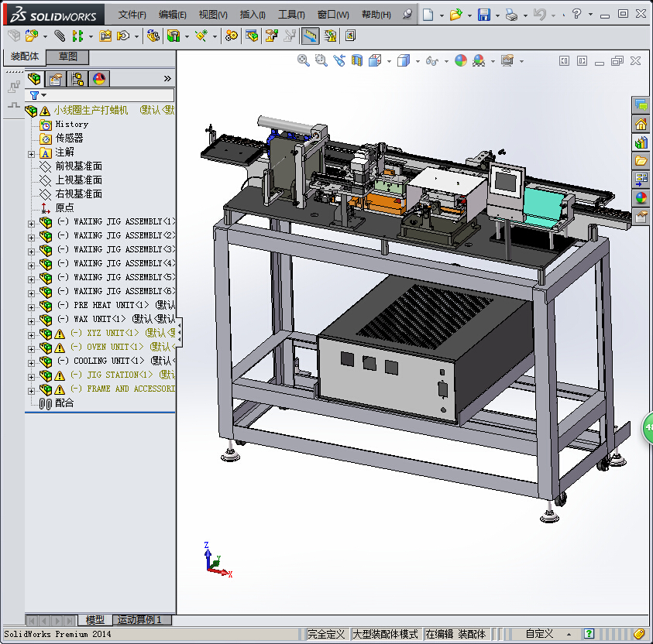This screenshot has height=644, width=653.
Task: Select the PropertyManager tab icon
Action: click(56, 79)
